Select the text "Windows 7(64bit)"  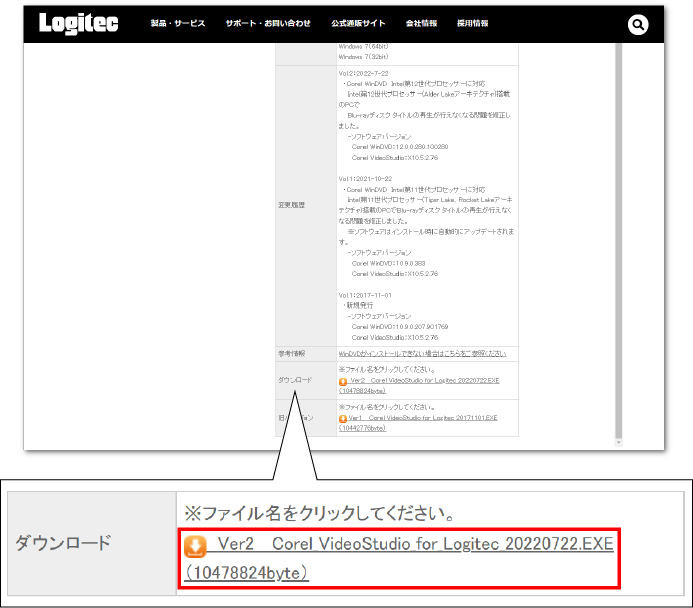(363, 46)
